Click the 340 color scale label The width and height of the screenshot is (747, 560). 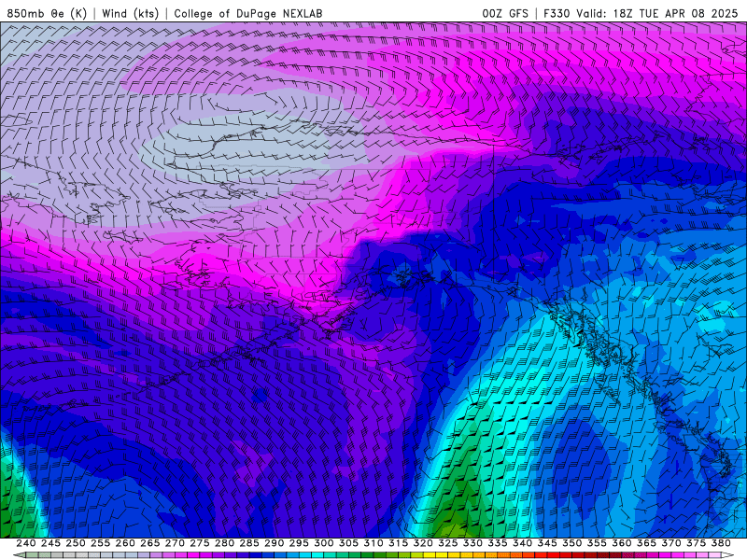coord(522,543)
